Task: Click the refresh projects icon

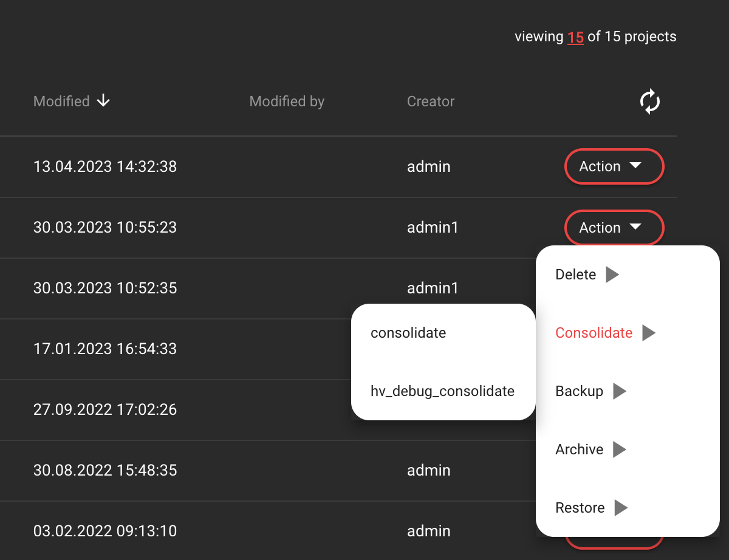Action: pyautogui.click(x=649, y=101)
